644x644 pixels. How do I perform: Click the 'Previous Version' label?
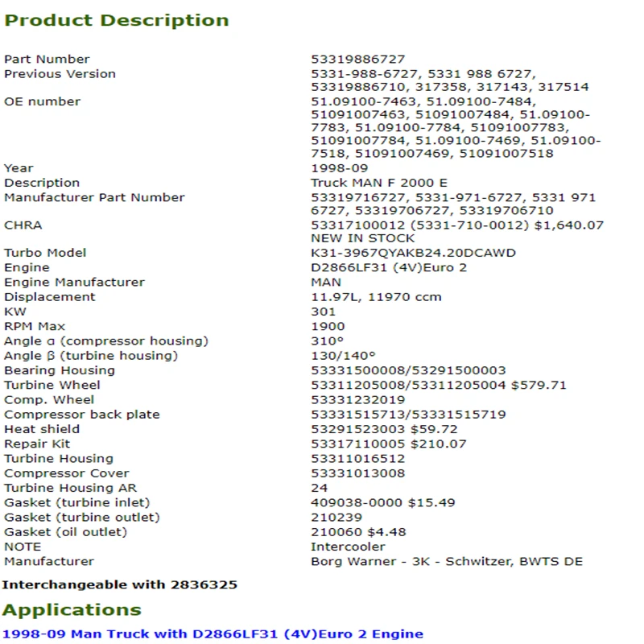(60, 74)
